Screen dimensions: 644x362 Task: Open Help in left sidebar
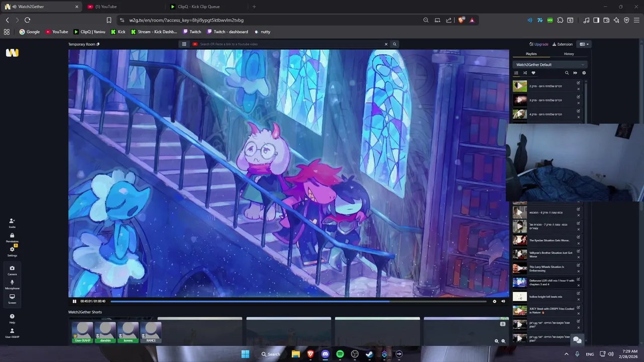[12, 318]
